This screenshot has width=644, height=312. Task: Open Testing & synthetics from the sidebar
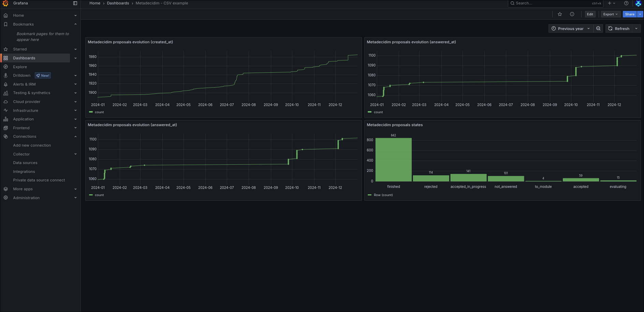click(31, 93)
